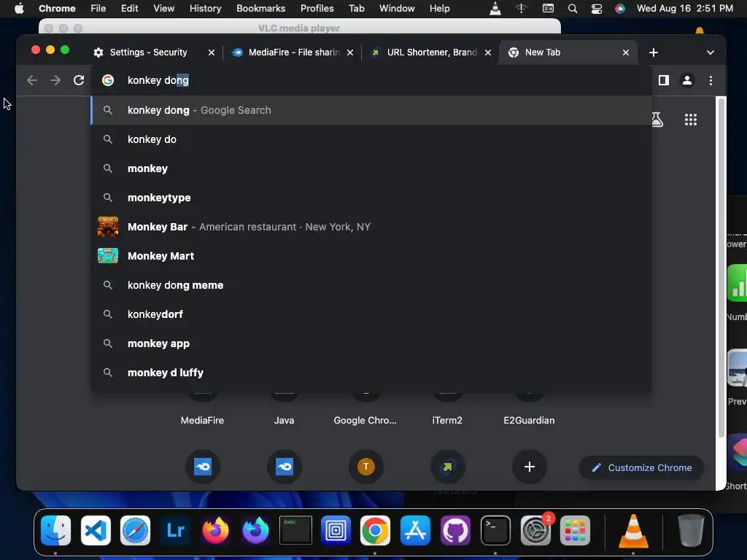Open System Settings from the Dock
Image resolution: width=747 pixels, height=560 pixels.
[x=535, y=531]
